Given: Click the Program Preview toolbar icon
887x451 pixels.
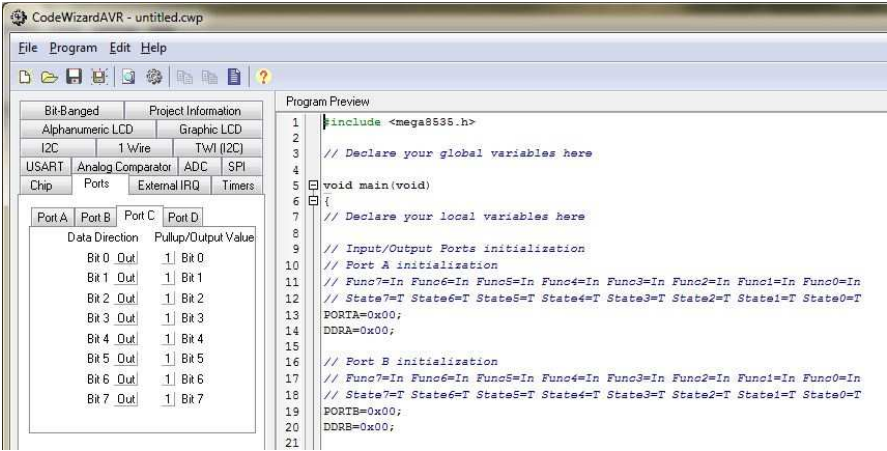Looking at the screenshot, I should point(128,76).
